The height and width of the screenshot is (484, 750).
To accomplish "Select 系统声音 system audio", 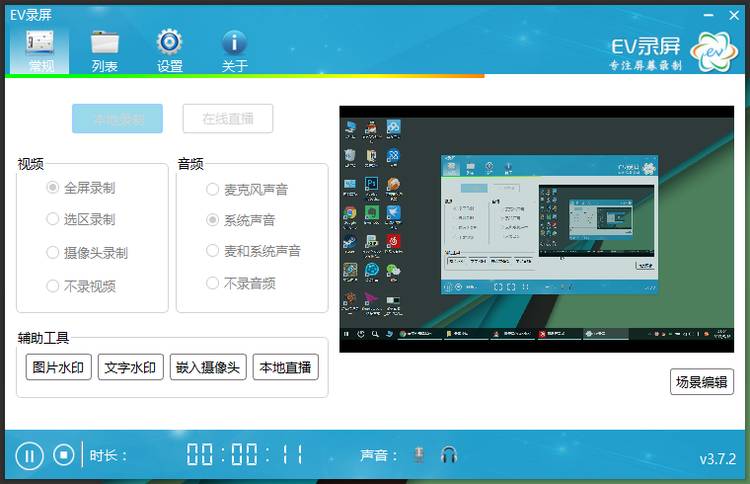I will click(241, 220).
